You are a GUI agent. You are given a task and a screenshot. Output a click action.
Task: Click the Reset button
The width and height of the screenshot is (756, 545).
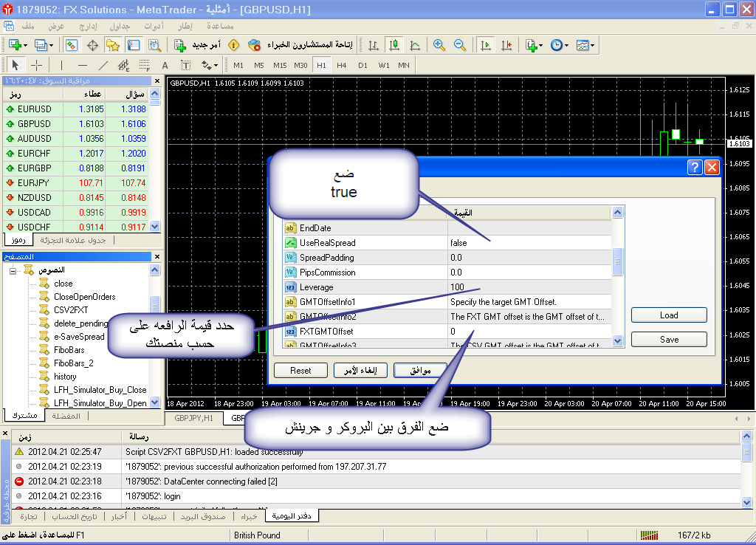(300, 371)
